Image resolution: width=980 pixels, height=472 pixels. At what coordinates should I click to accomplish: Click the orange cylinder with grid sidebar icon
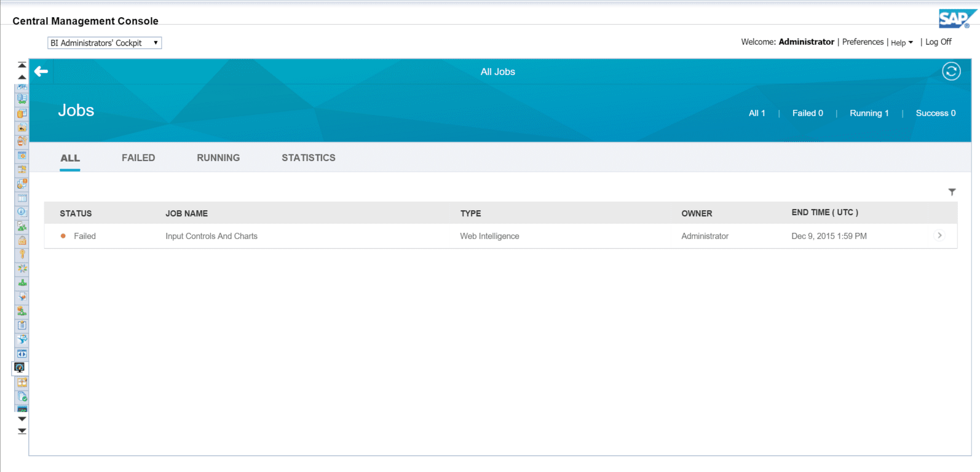[22, 113]
